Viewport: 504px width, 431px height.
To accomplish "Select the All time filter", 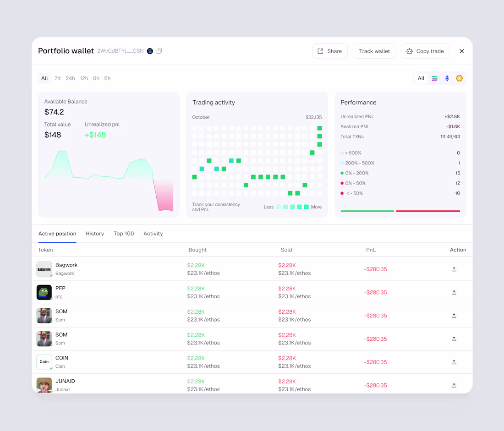I will tap(44, 78).
